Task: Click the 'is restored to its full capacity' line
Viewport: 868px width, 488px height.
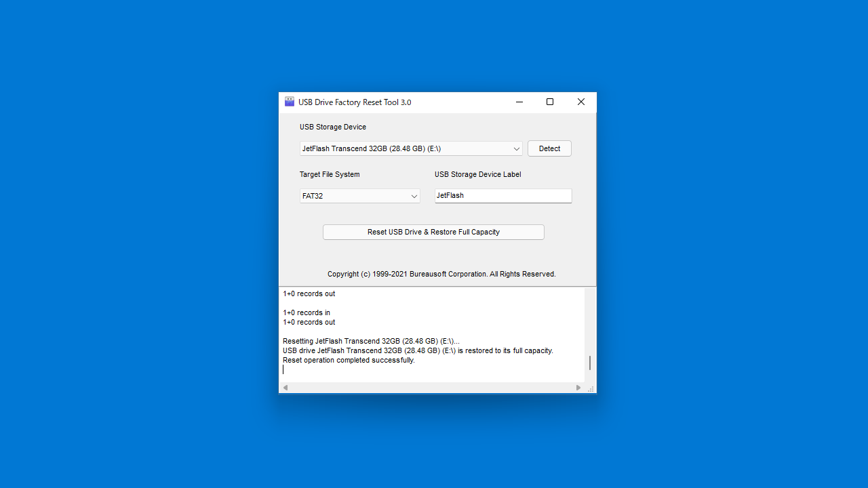Action: coord(418,350)
